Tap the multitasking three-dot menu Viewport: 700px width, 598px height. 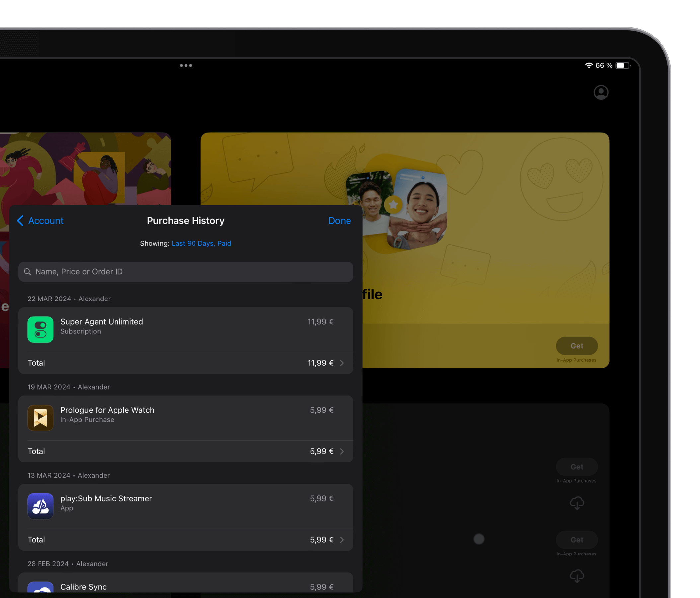186,66
